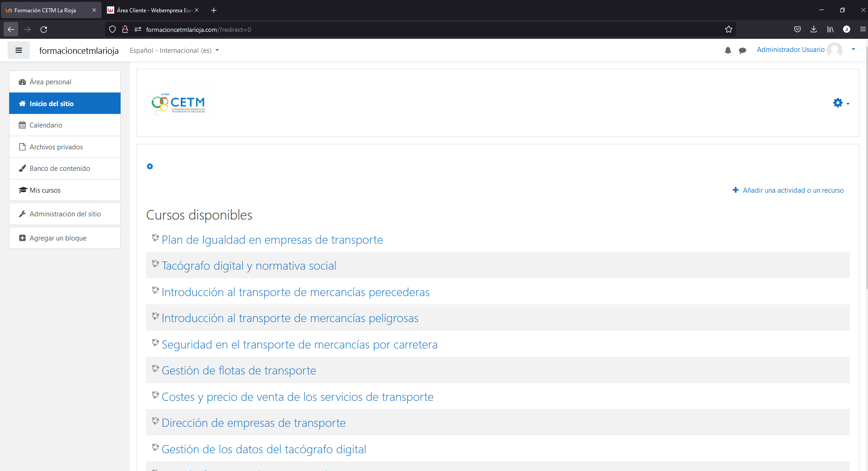Click the Cursos disponibles heading text

tap(199, 215)
